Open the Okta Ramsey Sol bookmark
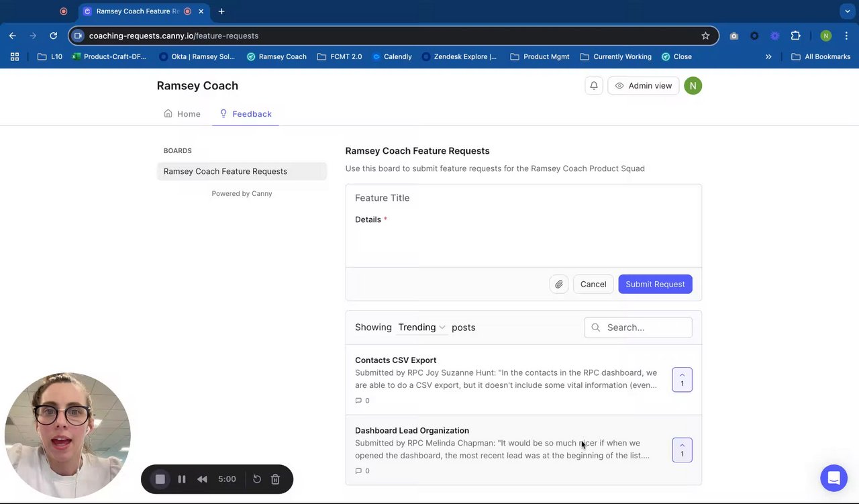Image resolution: width=859 pixels, height=504 pixels. point(197,56)
